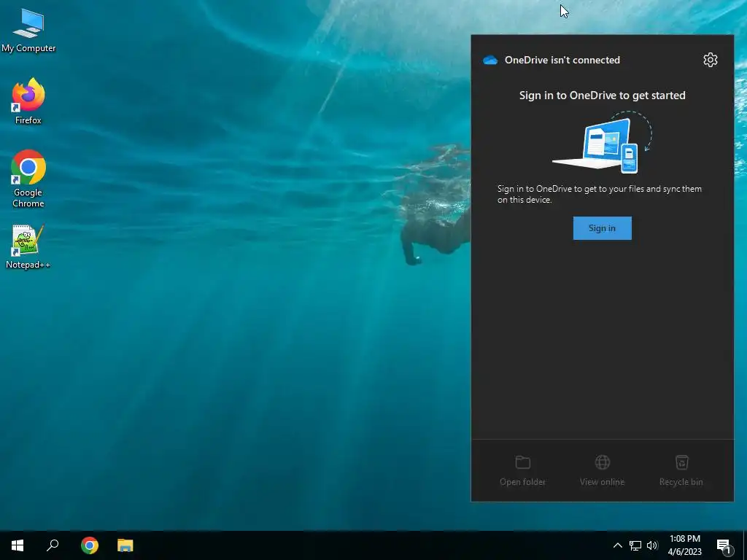This screenshot has width=747, height=560.
Task: Launch Chrome from the taskbar
Action: coord(90,545)
